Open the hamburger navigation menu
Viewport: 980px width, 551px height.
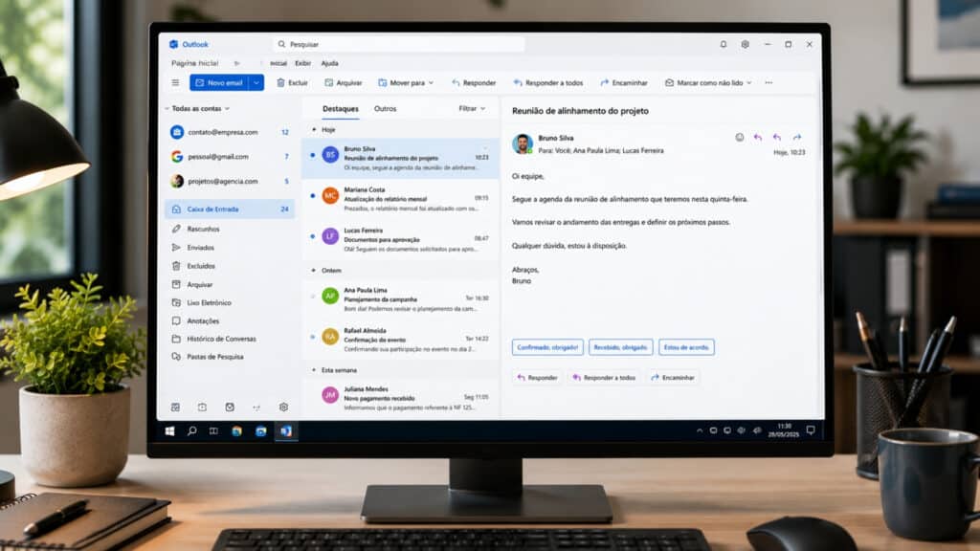[x=175, y=82]
